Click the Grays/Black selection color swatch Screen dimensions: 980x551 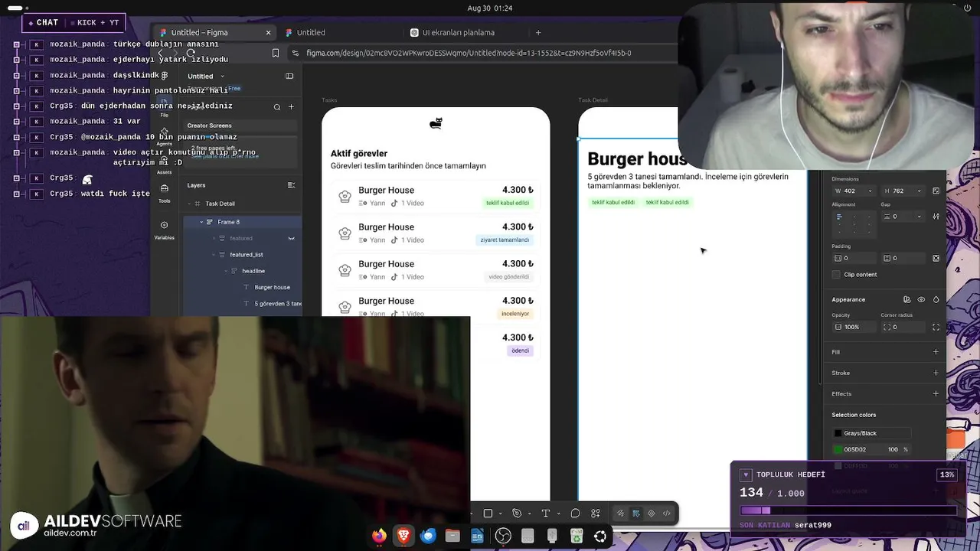coord(838,433)
